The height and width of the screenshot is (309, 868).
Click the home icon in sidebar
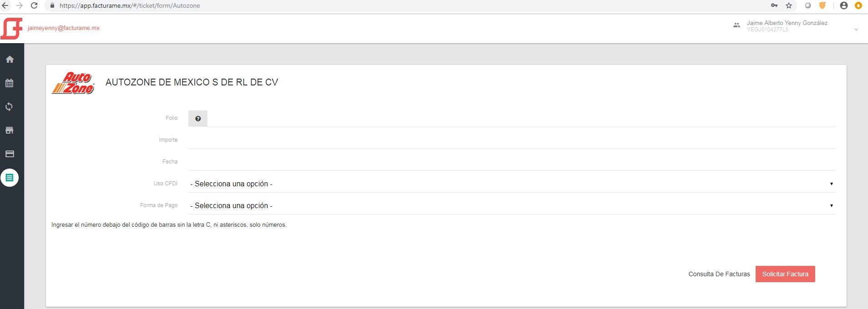[10, 60]
